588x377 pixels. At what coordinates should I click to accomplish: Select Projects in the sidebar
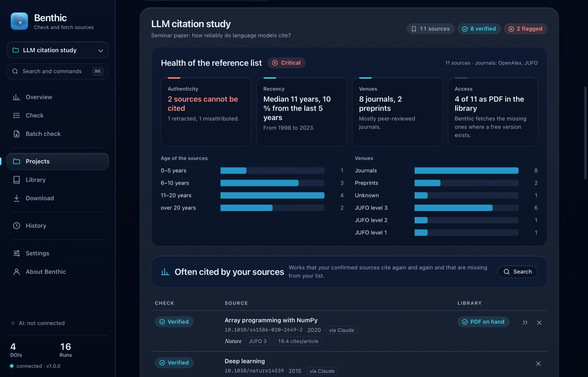point(58,161)
